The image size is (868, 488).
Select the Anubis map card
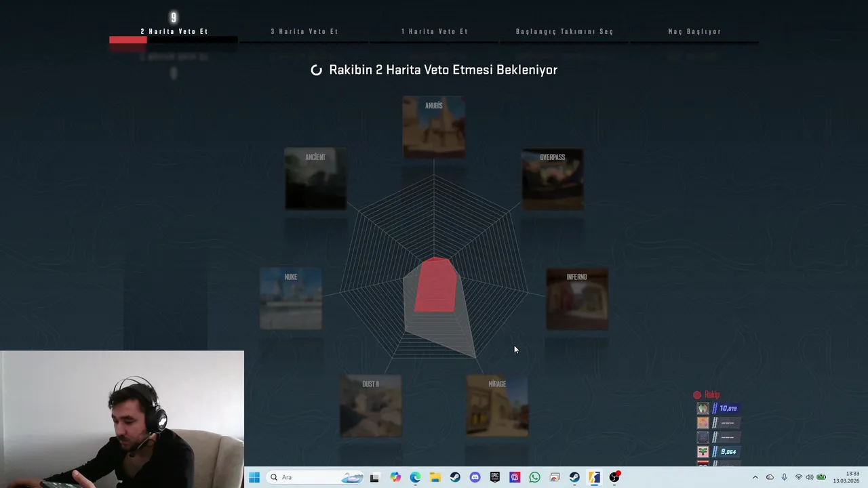[x=434, y=127]
